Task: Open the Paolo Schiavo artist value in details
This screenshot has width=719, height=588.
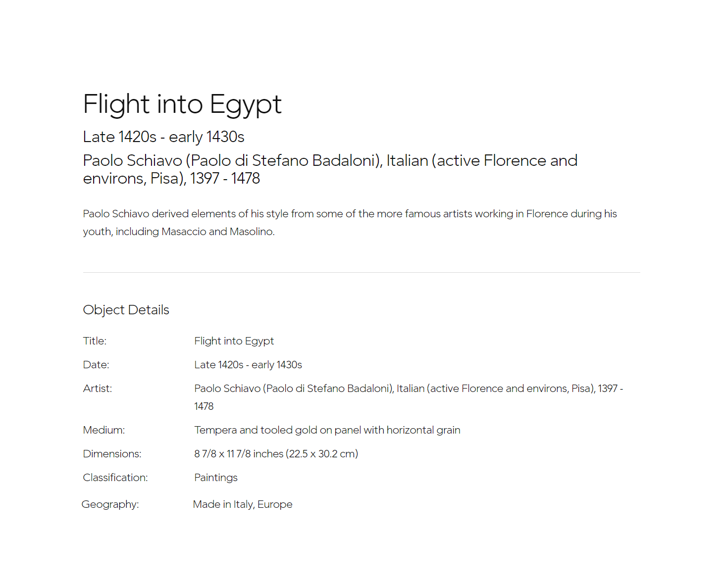Action: click(x=409, y=397)
